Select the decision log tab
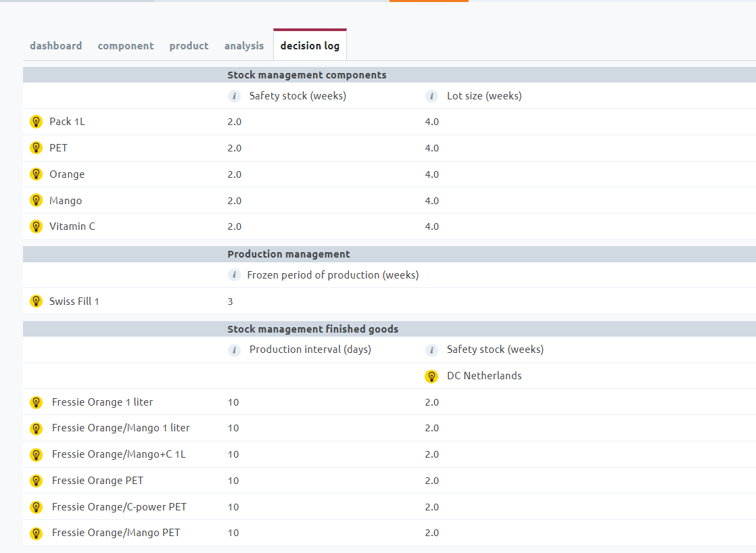The image size is (756, 553). coord(310,46)
